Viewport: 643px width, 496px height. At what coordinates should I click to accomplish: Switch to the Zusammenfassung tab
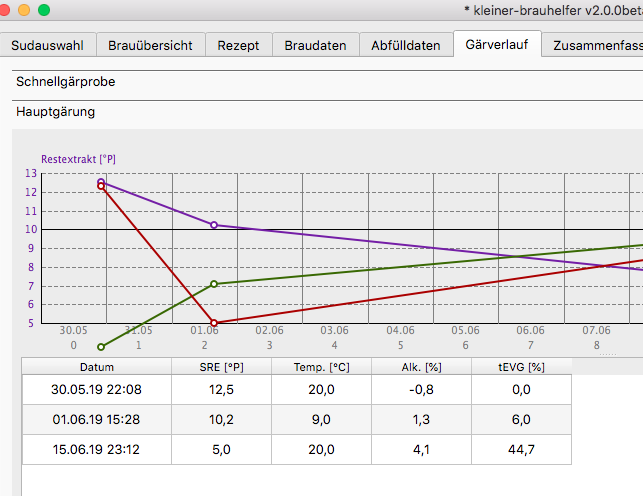597,46
